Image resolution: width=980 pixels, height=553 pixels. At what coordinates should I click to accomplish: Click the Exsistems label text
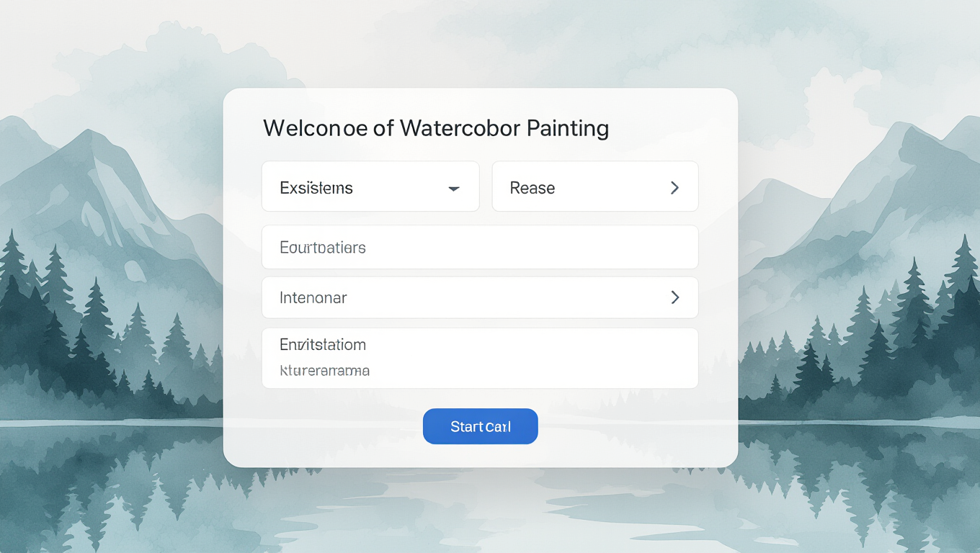316,188
